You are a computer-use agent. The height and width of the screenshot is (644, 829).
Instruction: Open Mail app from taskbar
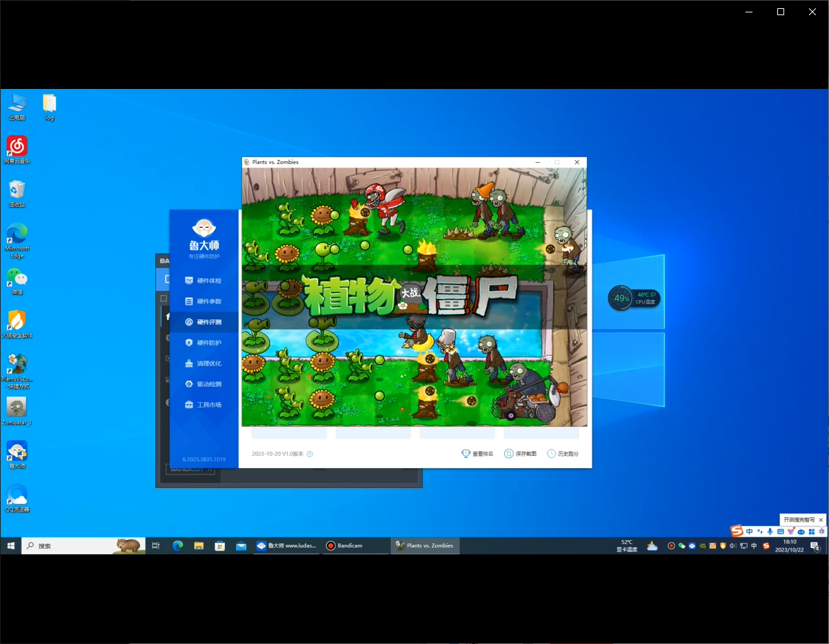point(241,545)
